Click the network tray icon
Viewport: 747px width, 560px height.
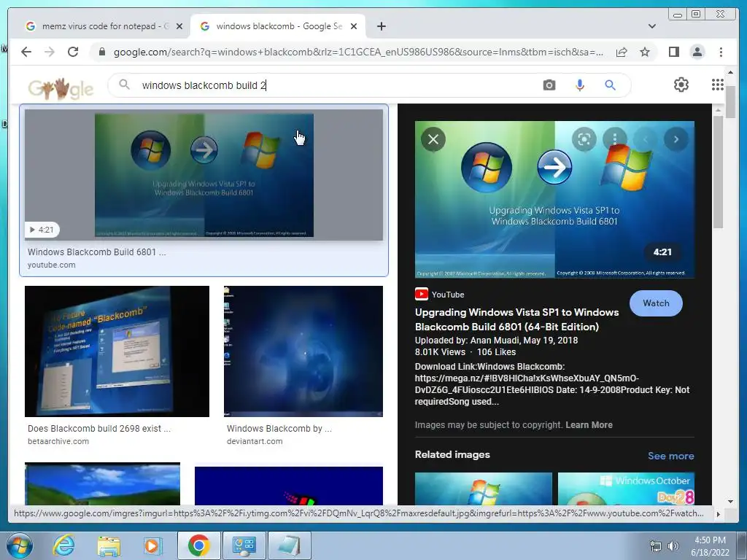click(x=656, y=546)
